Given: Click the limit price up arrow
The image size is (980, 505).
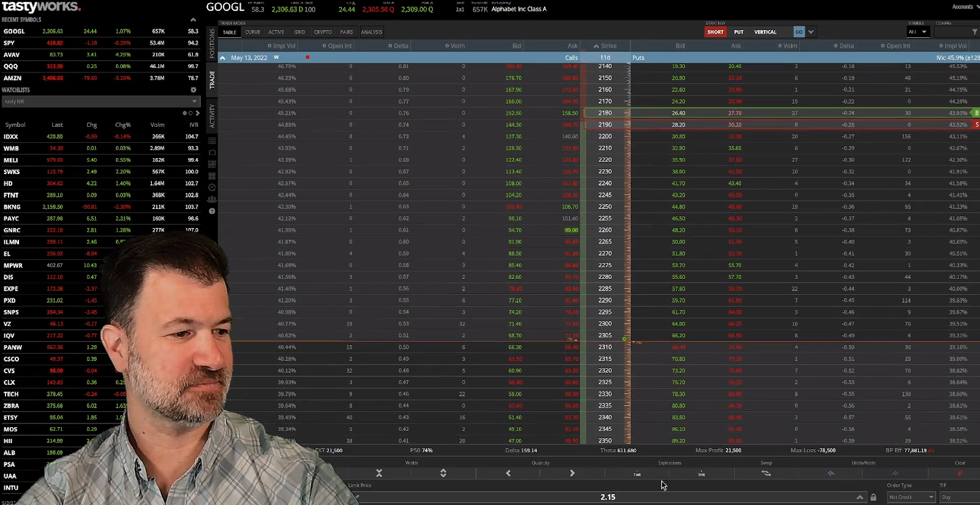Looking at the screenshot, I should [860, 497].
